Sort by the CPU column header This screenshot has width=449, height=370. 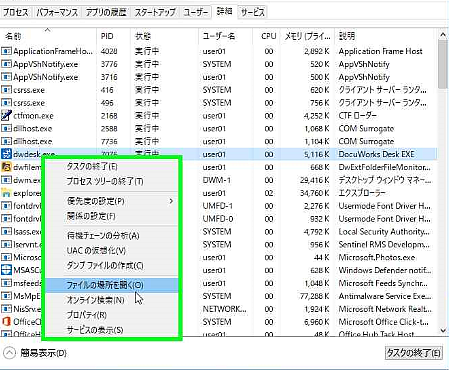point(269,36)
